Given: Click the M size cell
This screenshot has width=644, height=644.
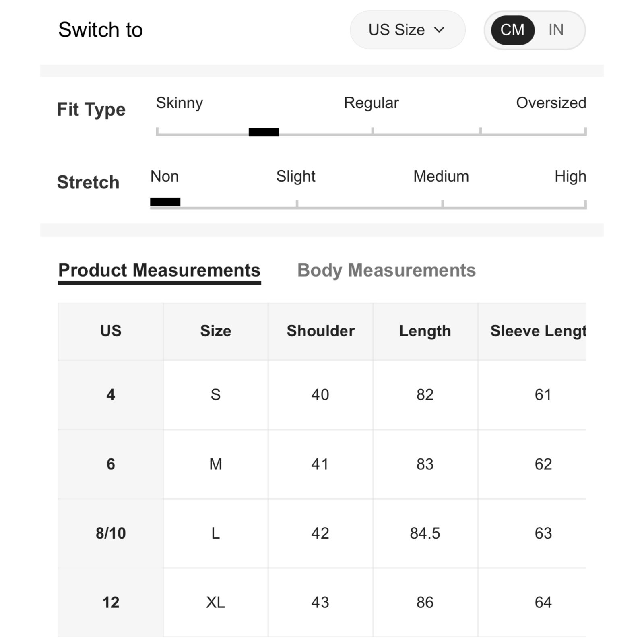Looking at the screenshot, I should tap(216, 464).
